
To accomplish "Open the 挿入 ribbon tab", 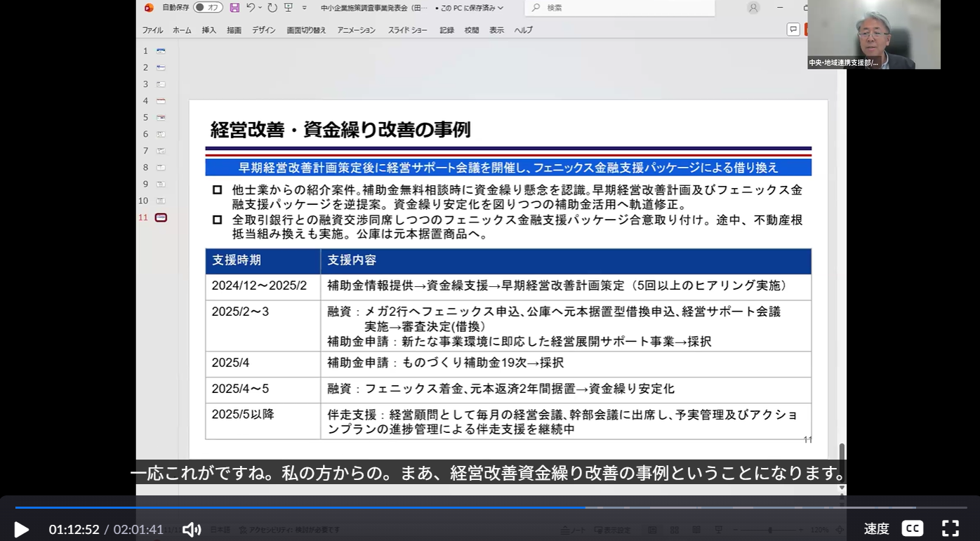I will 209,30.
